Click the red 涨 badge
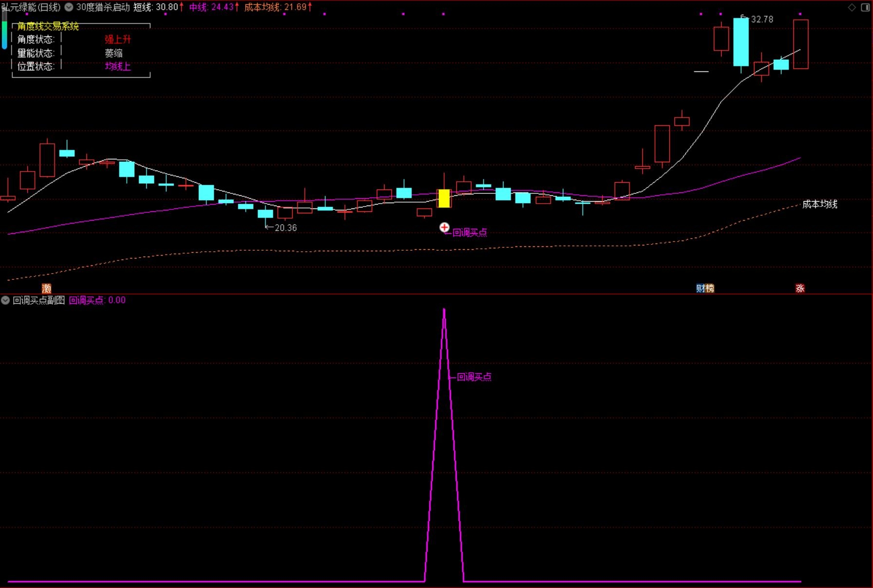Screen dimensions: 873x588 [x=800, y=288]
